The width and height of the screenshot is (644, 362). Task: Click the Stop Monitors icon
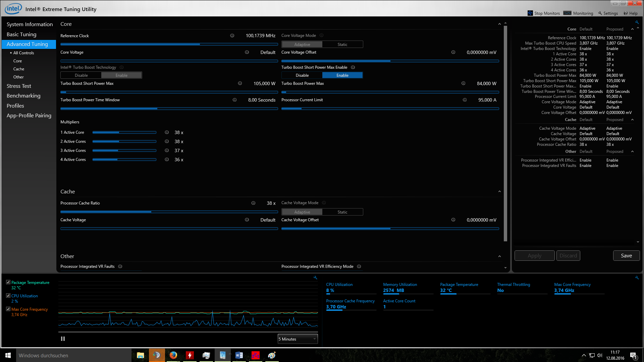[530, 13]
